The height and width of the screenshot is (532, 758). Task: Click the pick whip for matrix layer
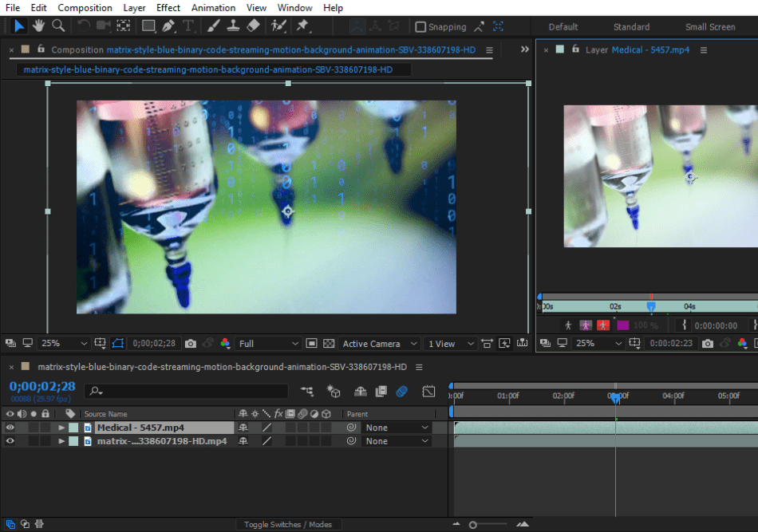click(351, 441)
